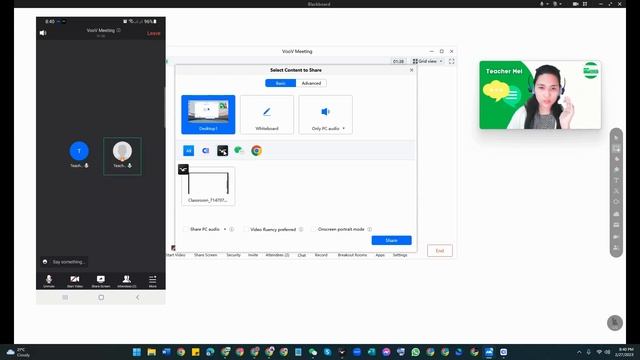Open the Grid view dropdown
Viewport: 640px width, 360px height.
click(427, 61)
